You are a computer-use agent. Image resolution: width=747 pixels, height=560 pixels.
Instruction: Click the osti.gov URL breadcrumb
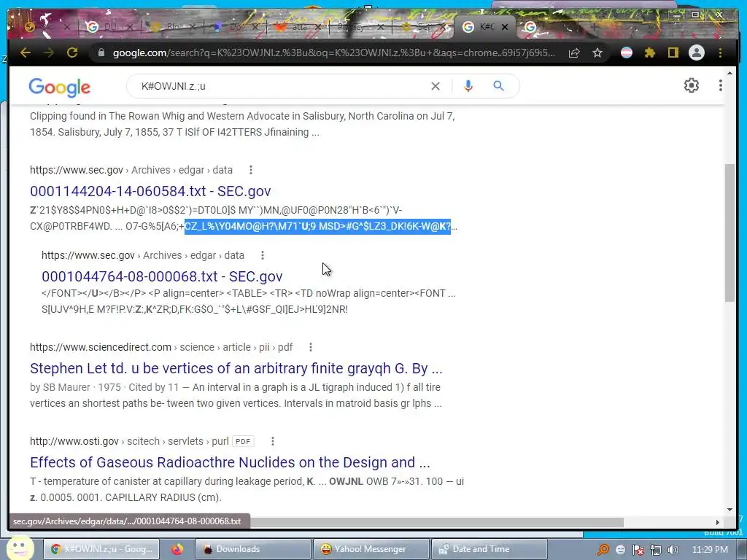click(x=129, y=441)
